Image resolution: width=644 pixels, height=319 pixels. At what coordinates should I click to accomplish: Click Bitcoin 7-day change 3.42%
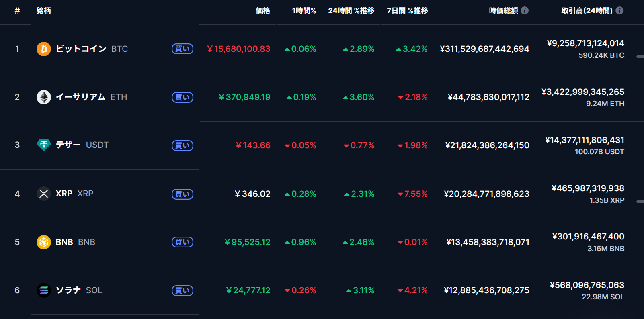coord(412,49)
